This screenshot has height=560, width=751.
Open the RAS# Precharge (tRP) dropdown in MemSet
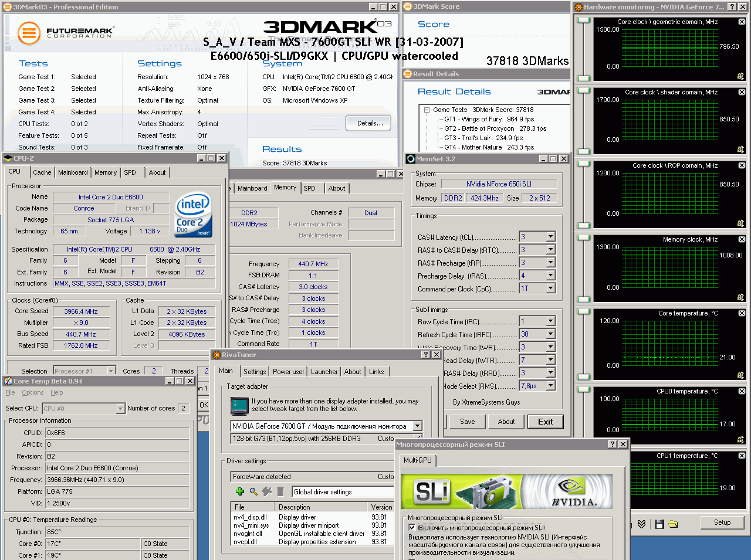point(550,263)
